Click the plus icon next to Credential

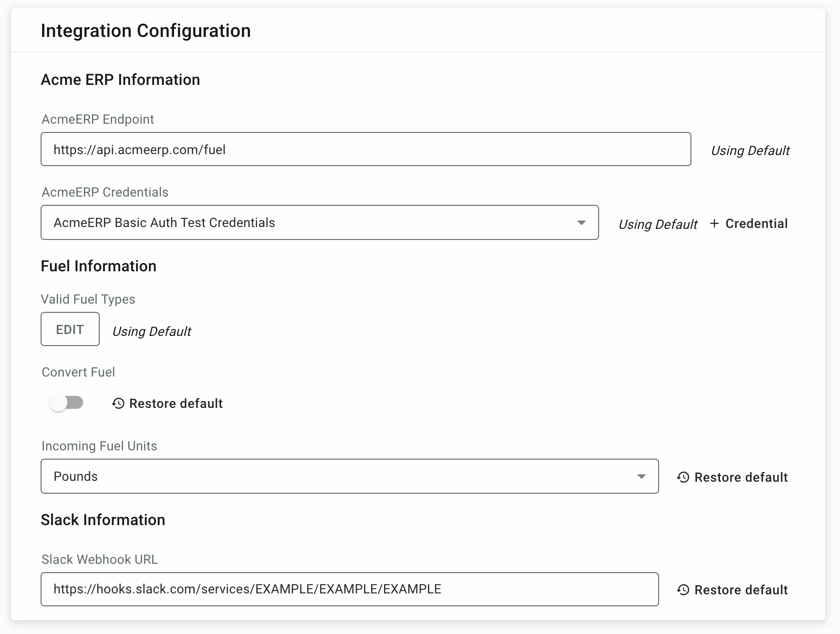pyautogui.click(x=715, y=223)
